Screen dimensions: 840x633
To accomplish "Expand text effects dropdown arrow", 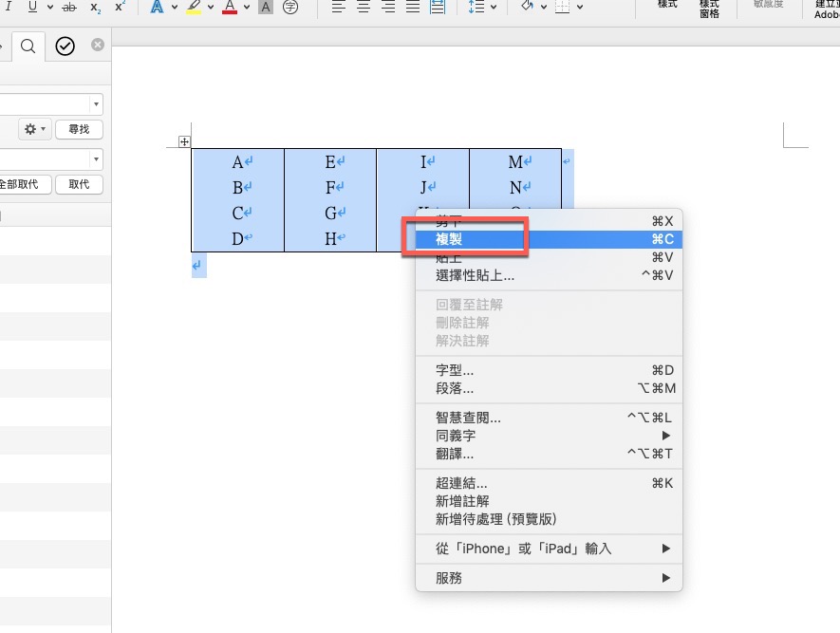I will 175,7.
